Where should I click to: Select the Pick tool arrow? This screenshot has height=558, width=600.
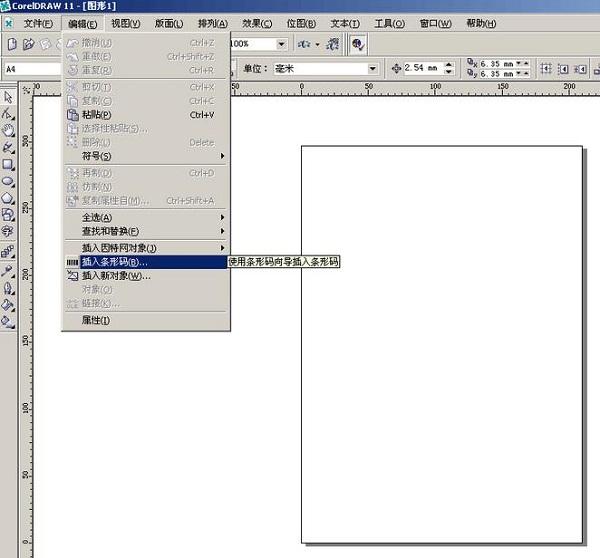[8, 97]
